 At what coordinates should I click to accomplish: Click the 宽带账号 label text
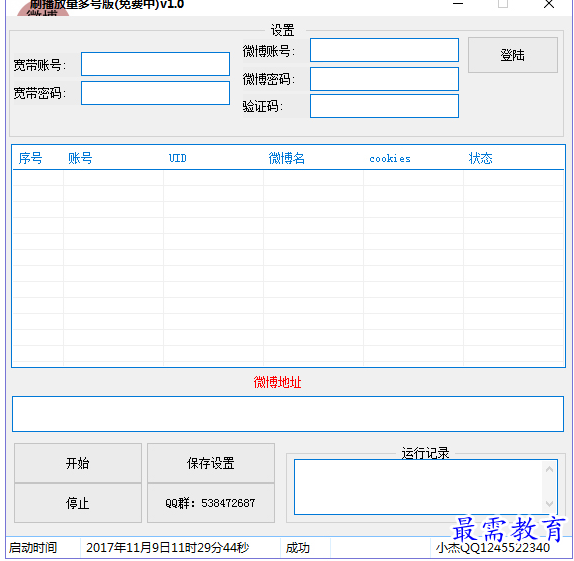point(40,65)
